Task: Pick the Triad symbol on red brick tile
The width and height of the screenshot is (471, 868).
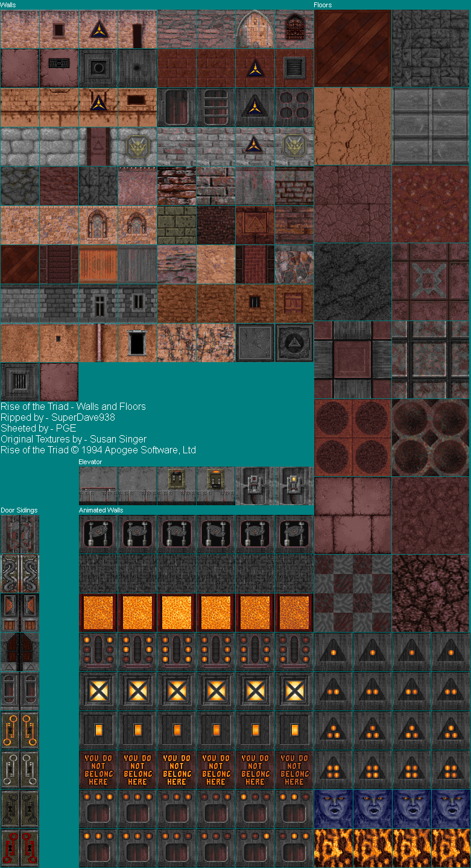Action: coord(255,68)
